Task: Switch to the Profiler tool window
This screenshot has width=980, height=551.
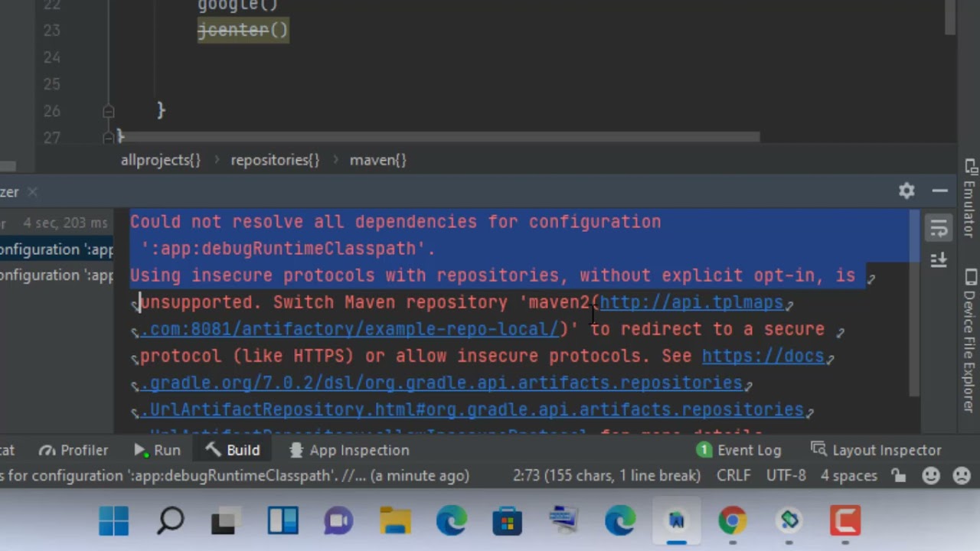Action: tap(73, 450)
